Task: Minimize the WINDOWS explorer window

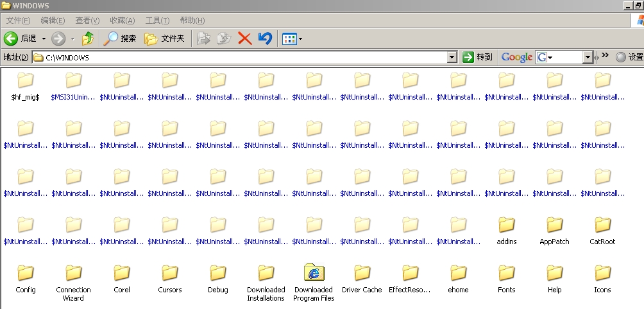Action: pyautogui.click(x=628, y=5)
